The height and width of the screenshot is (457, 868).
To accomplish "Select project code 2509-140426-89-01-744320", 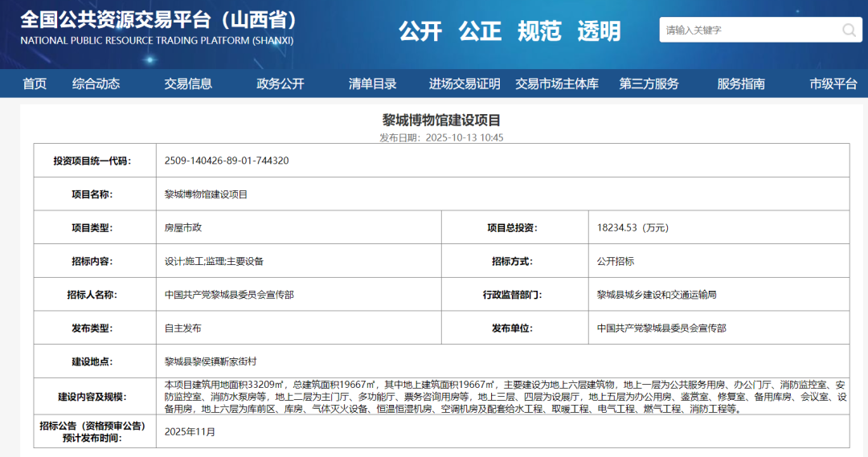I will click(x=227, y=161).
